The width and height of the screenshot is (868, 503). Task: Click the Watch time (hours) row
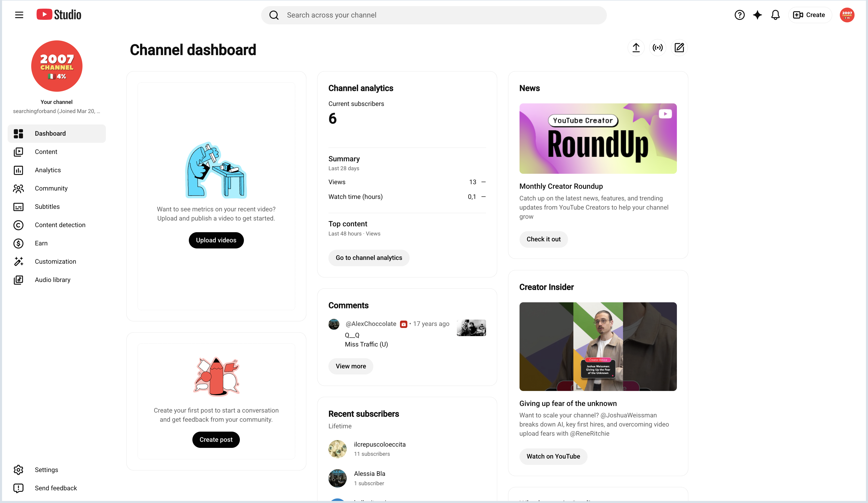[x=407, y=197]
